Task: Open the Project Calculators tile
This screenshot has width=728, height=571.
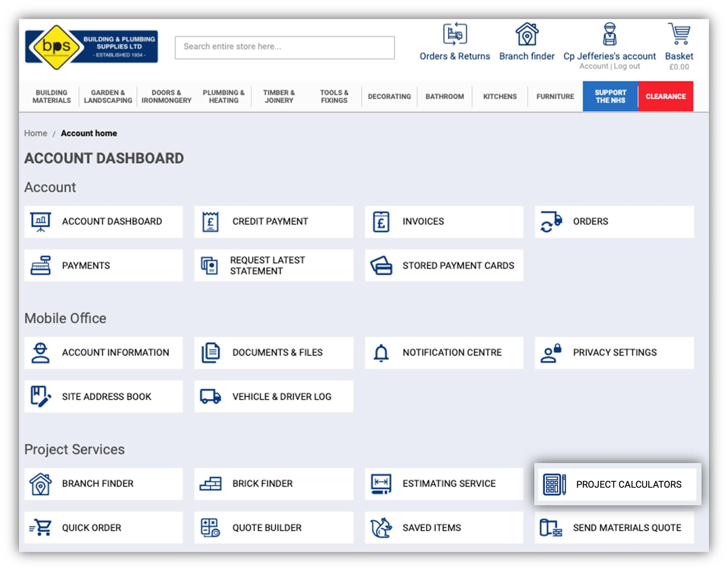Action: coord(617,484)
